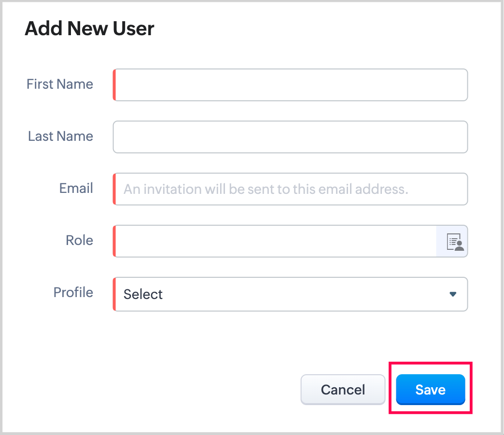Click the First Name label
The image size is (504, 435).
click(x=60, y=84)
